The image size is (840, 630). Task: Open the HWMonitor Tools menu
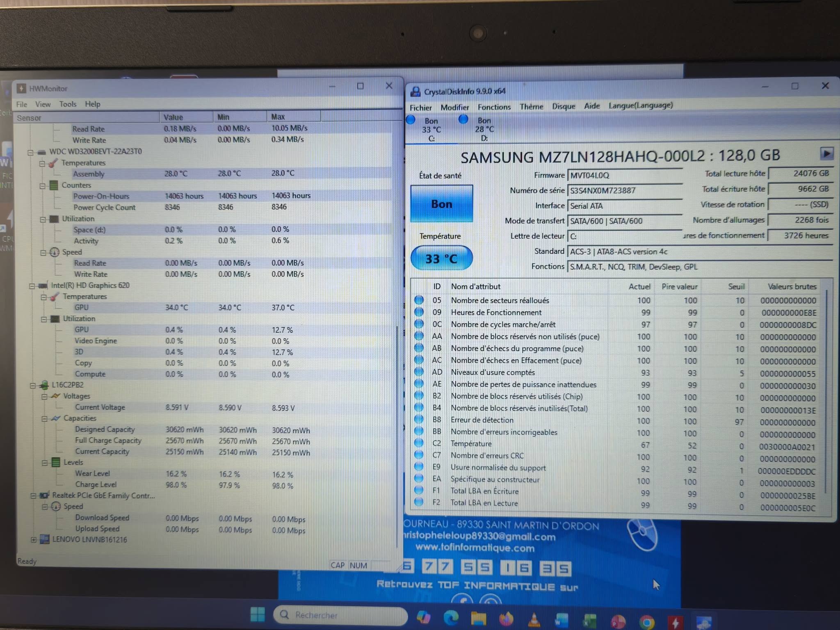coord(68,104)
